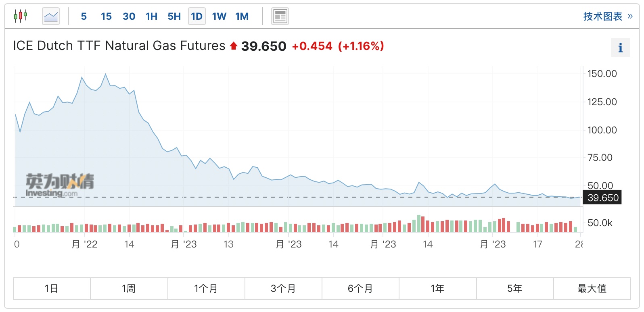Select the 5-minute interval
The width and height of the screenshot is (644, 312).
(84, 16)
